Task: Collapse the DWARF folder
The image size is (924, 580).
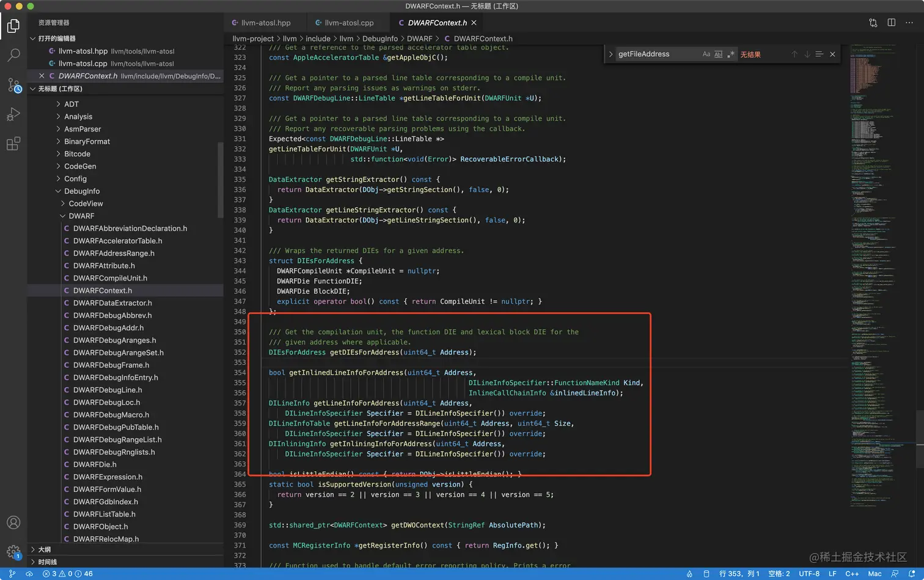Action: pos(81,216)
